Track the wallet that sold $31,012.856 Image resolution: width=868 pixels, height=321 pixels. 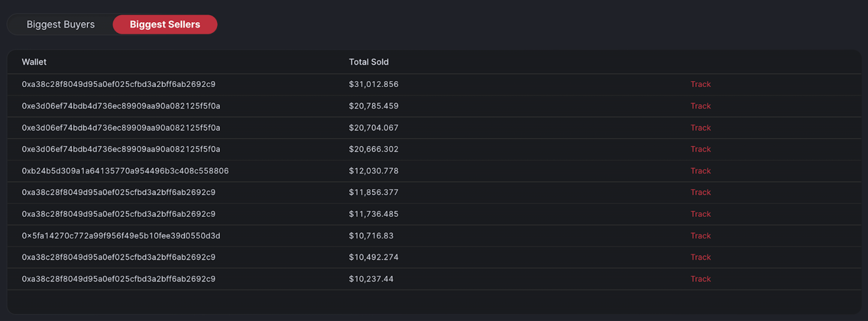(701, 84)
